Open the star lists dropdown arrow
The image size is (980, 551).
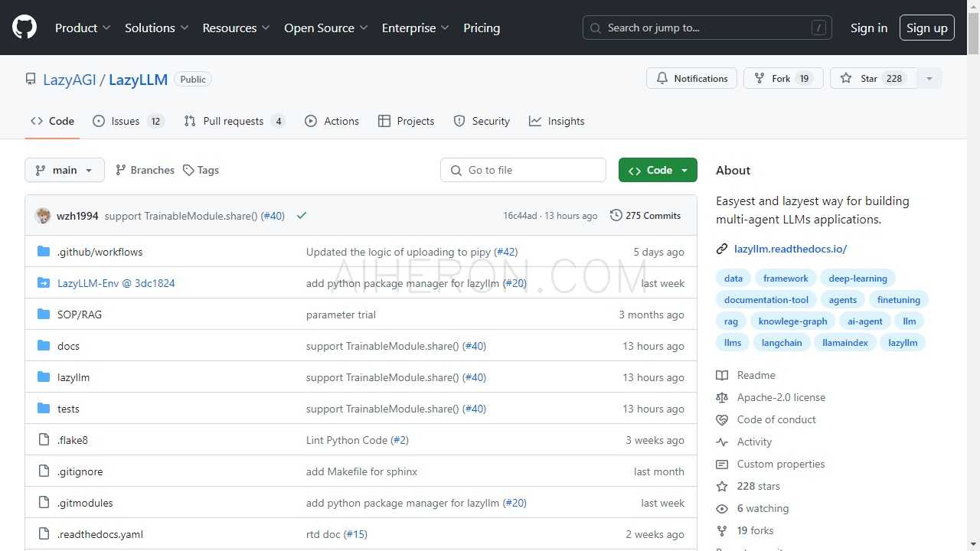click(929, 78)
